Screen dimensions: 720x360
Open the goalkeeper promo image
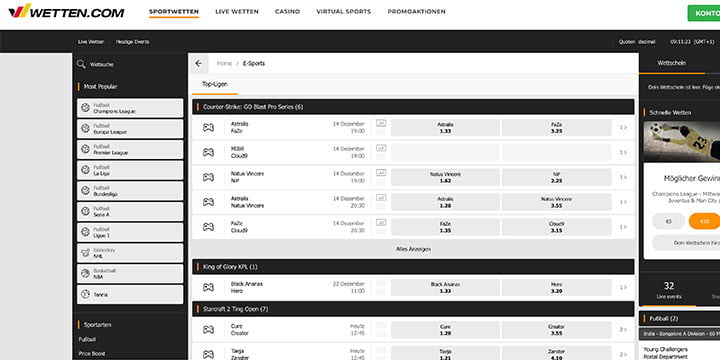[681, 141]
